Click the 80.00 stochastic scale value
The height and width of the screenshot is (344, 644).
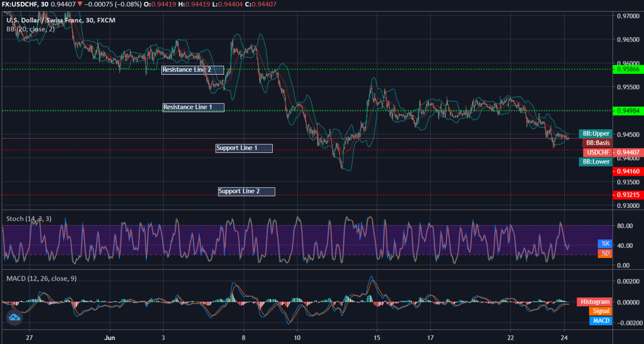pos(625,226)
